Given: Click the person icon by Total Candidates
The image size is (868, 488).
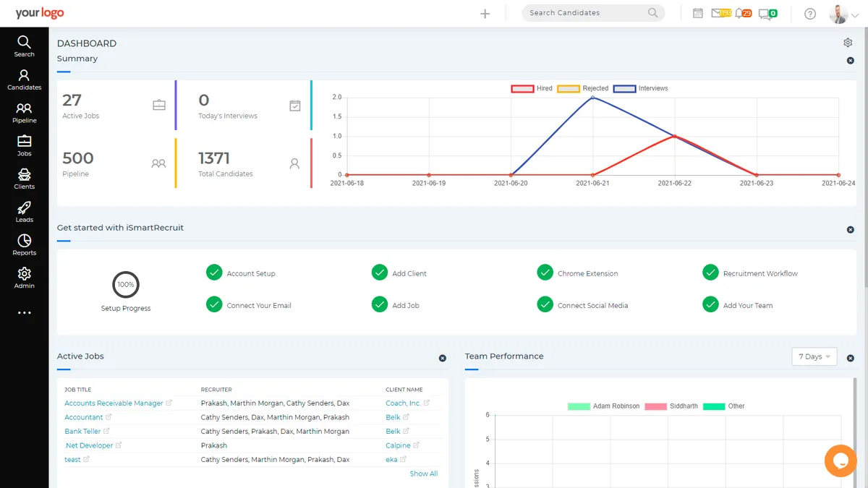Looking at the screenshot, I should [294, 163].
